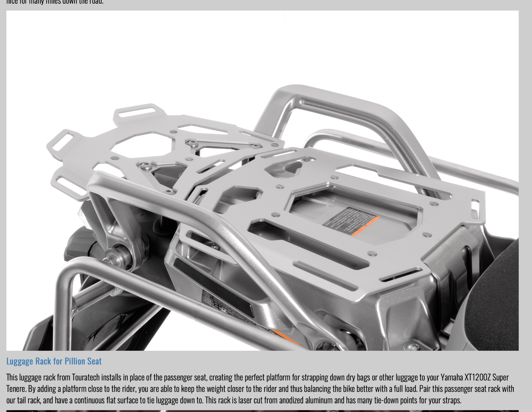Click the Yamaha XT1200Z Super text in description

click(474, 377)
